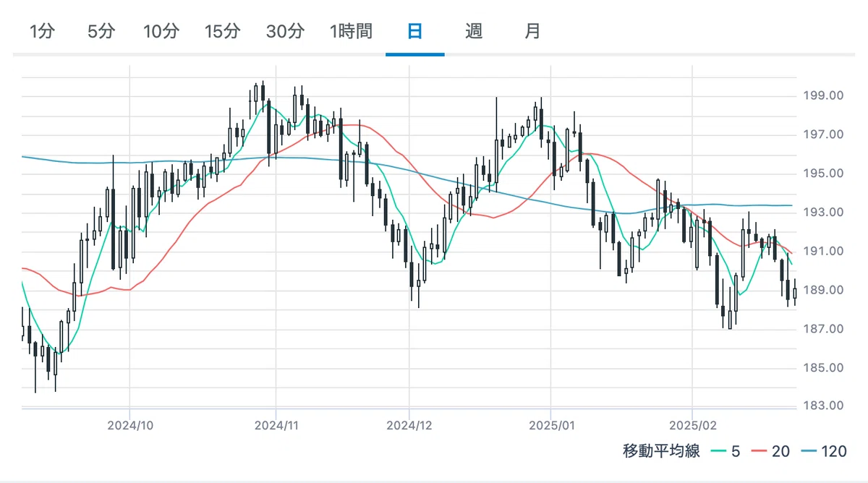Switch to the 週 weekly tab

click(x=474, y=32)
